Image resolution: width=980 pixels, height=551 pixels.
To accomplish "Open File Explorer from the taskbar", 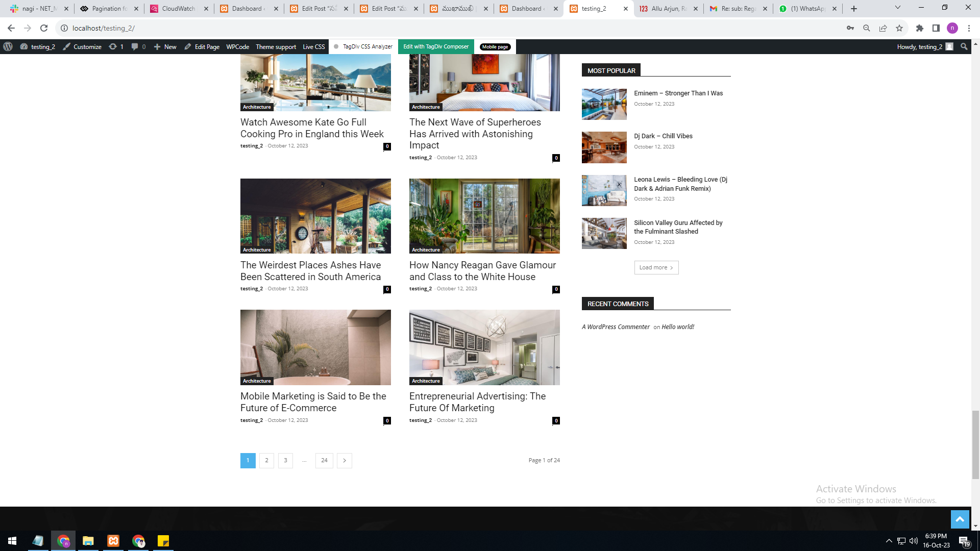I will [88, 541].
